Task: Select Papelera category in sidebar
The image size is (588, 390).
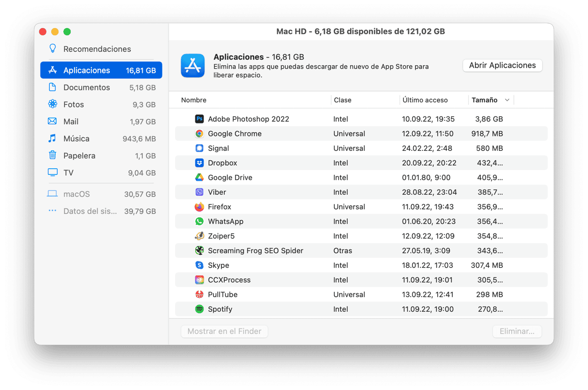Action: pos(101,156)
